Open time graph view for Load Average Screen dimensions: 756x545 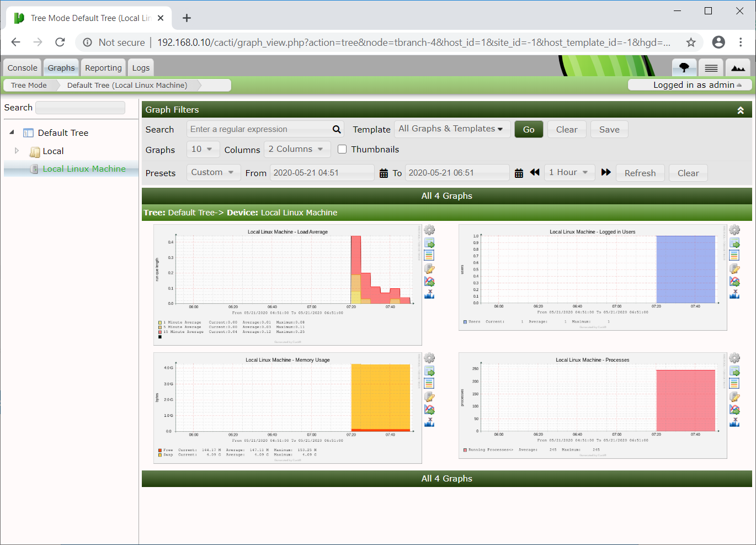429,255
